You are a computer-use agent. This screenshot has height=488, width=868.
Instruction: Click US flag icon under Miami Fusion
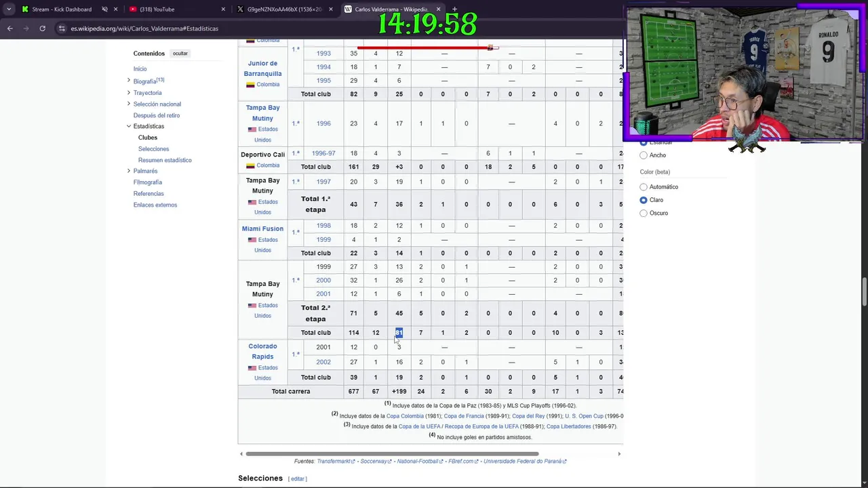pyautogui.click(x=252, y=240)
